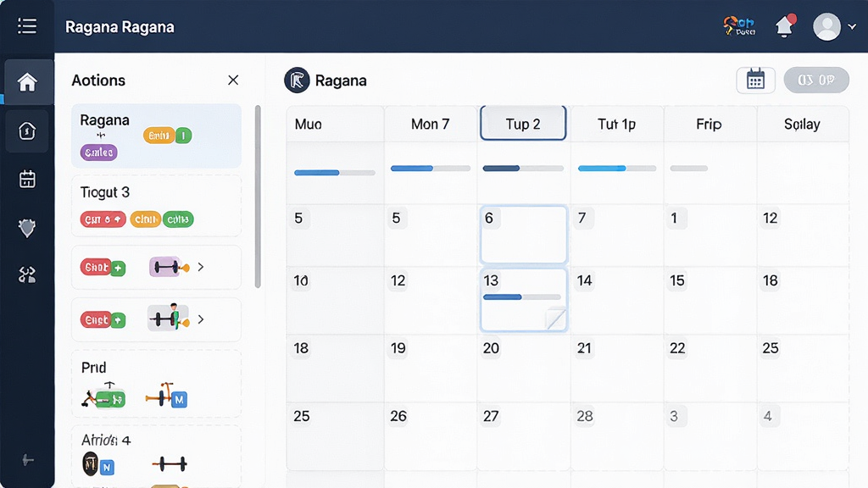Select calendar day 6
The width and height of the screenshot is (868, 488).
(524, 235)
